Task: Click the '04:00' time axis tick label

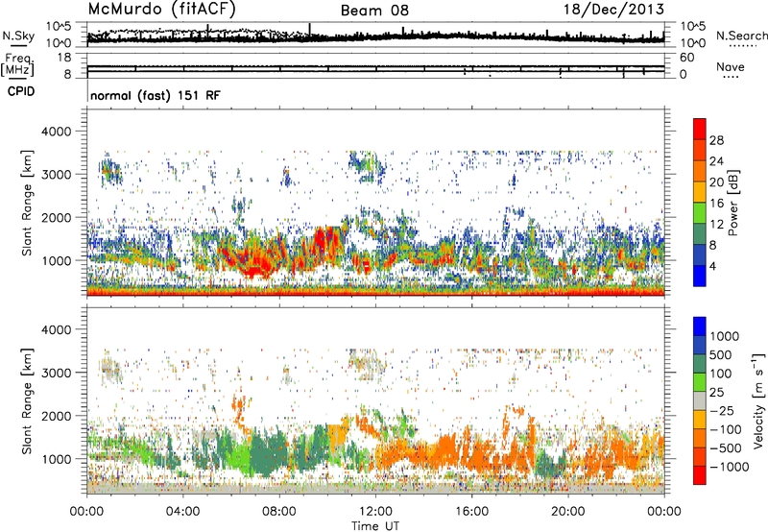Action: [182, 512]
